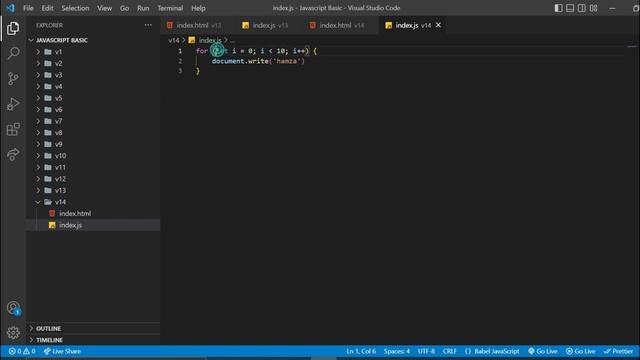The image size is (640, 360).
Task: Open the Edit menu
Action: (x=47, y=8)
